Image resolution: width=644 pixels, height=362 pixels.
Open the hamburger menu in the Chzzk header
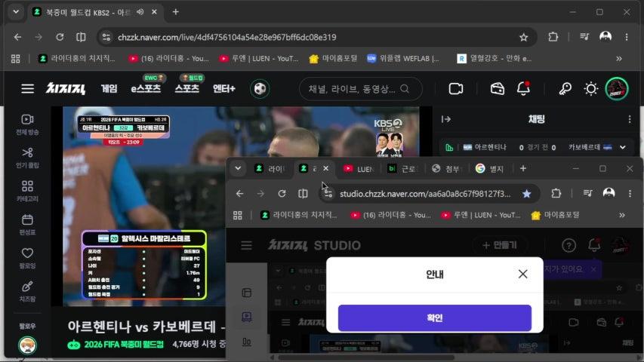coord(27,89)
